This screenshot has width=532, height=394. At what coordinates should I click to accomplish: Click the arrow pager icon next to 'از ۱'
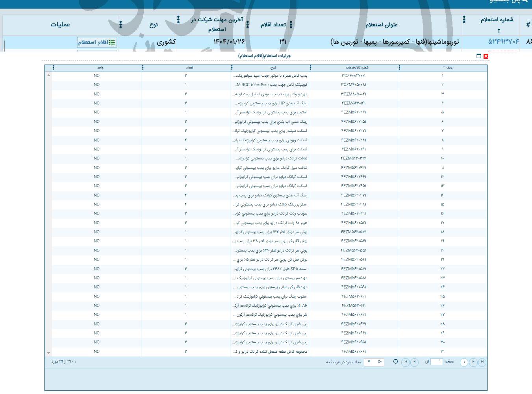(x=414, y=362)
